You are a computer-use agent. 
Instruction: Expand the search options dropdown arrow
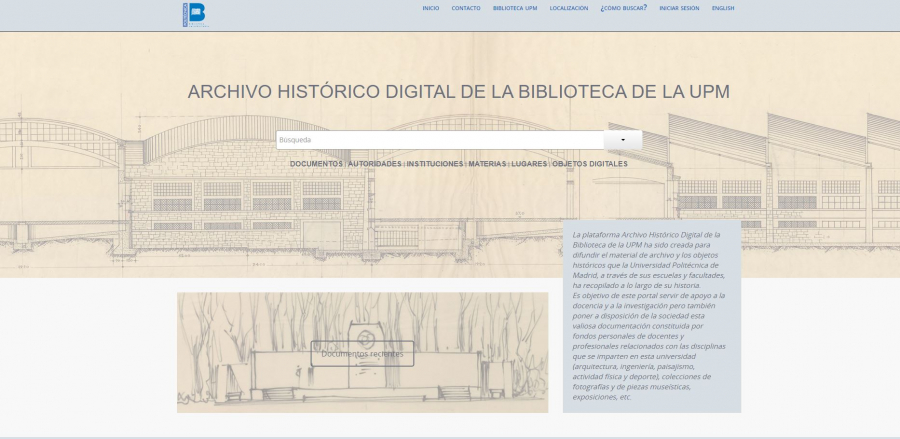pyautogui.click(x=623, y=140)
